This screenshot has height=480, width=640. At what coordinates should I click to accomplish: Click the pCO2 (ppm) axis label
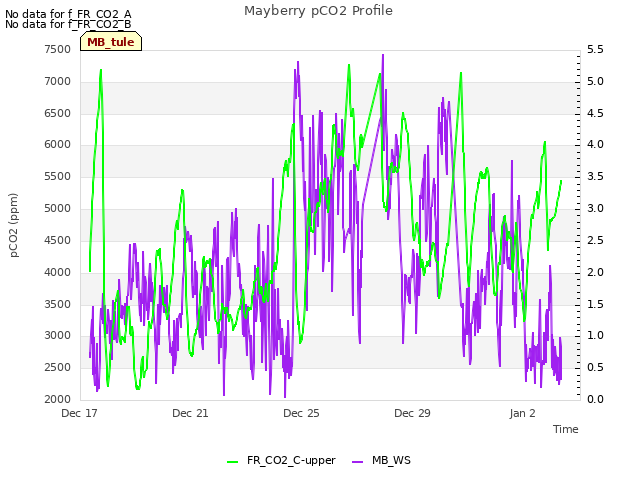click(x=14, y=225)
